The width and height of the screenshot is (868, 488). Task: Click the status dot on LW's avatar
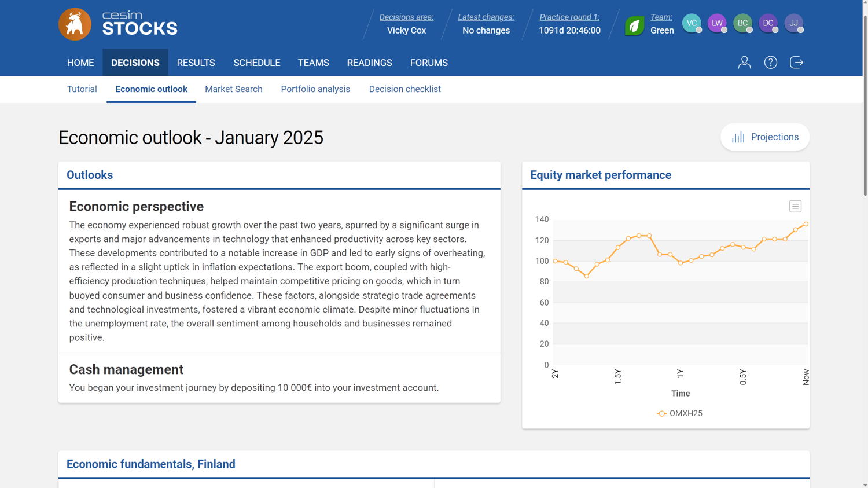point(726,30)
